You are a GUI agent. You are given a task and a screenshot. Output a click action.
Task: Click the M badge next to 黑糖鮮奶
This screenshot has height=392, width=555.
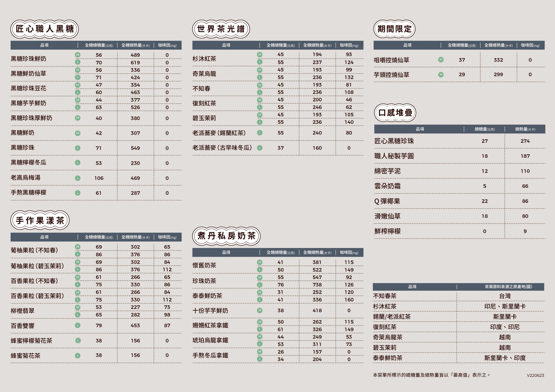coord(78,133)
